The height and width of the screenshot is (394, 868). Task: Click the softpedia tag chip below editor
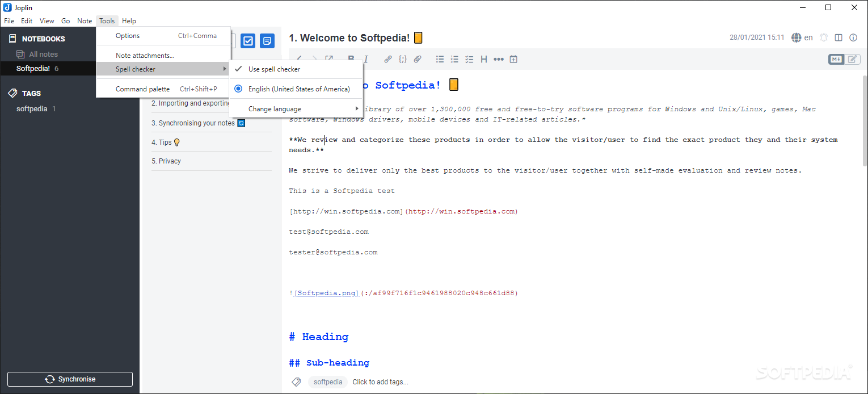[328, 382]
